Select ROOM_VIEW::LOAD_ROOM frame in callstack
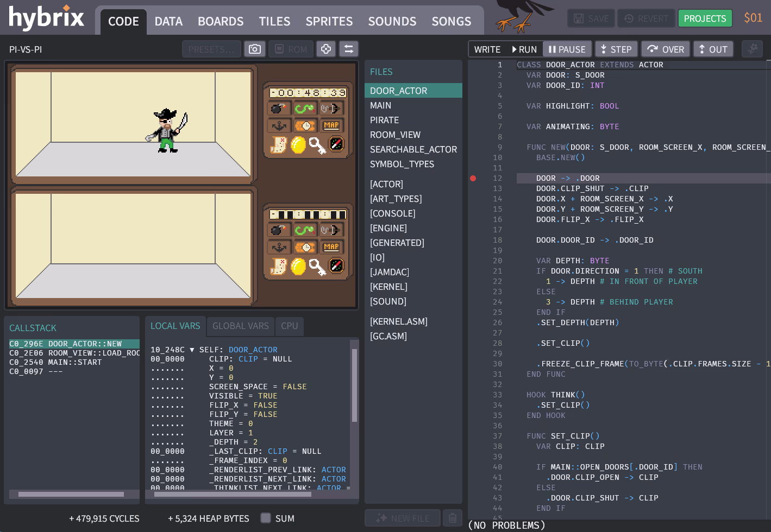 tap(74, 353)
